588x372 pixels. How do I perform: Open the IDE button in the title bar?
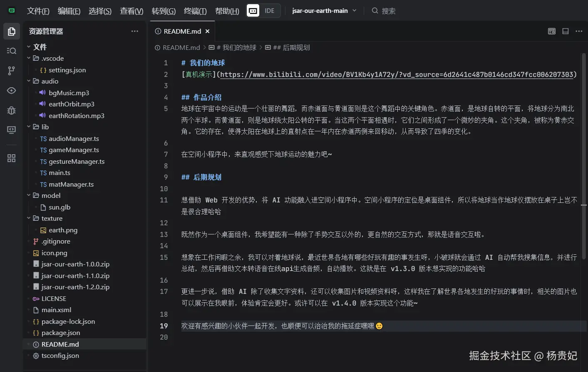tap(262, 11)
